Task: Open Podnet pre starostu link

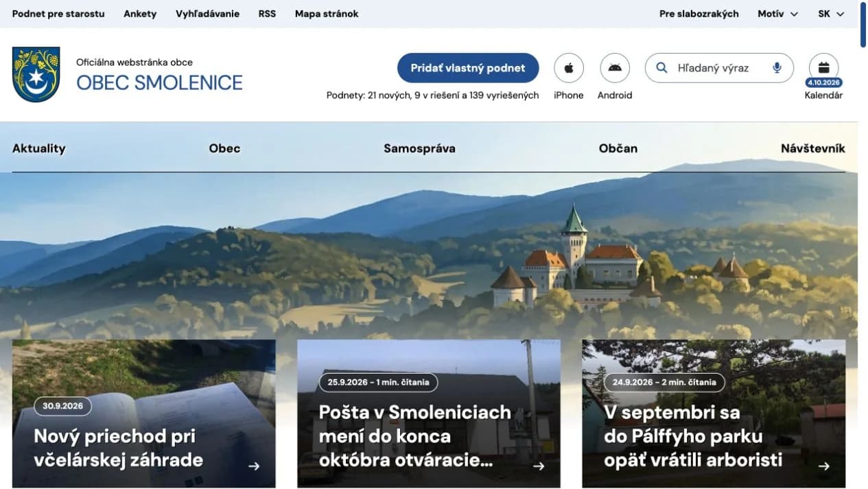Action: coord(58,14)
